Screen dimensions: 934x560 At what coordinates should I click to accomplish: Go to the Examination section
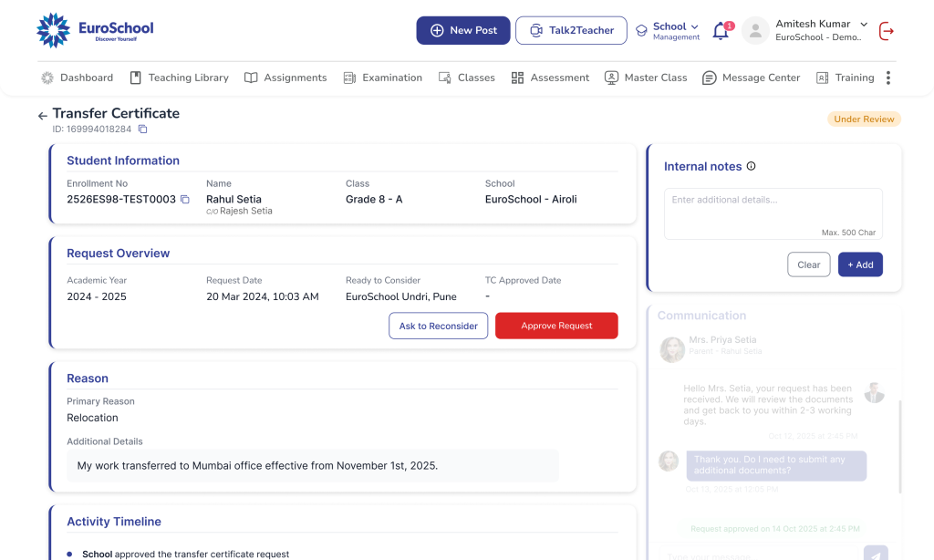coord(382,78)
